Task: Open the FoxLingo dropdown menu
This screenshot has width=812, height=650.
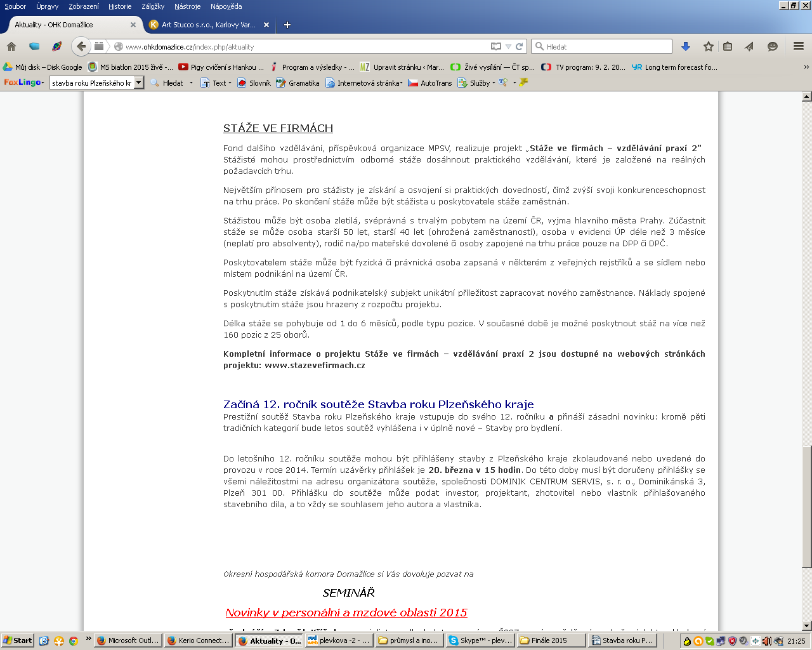Action: pos(24,83)
